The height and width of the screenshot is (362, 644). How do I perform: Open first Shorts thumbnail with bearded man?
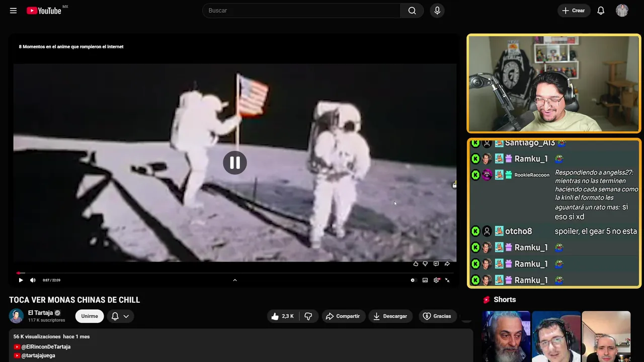point(506,336)
